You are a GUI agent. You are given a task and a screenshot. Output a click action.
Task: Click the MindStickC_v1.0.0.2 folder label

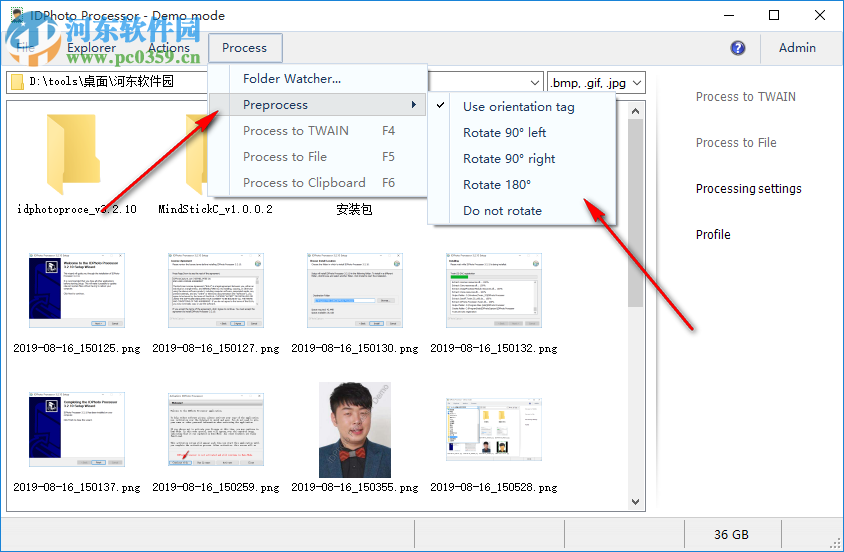[x=215, y=209]
